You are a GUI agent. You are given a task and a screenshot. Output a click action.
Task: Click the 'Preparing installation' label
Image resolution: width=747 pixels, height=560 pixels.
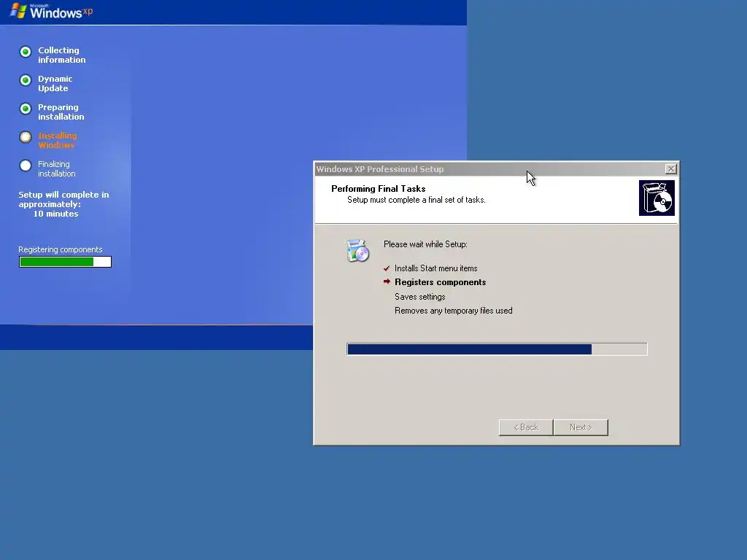(61, 112)
